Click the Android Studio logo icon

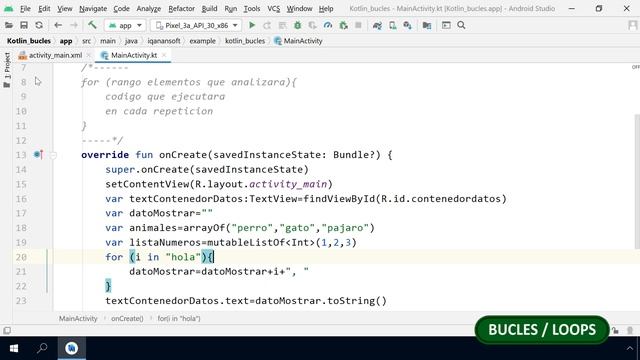(8, 8)
